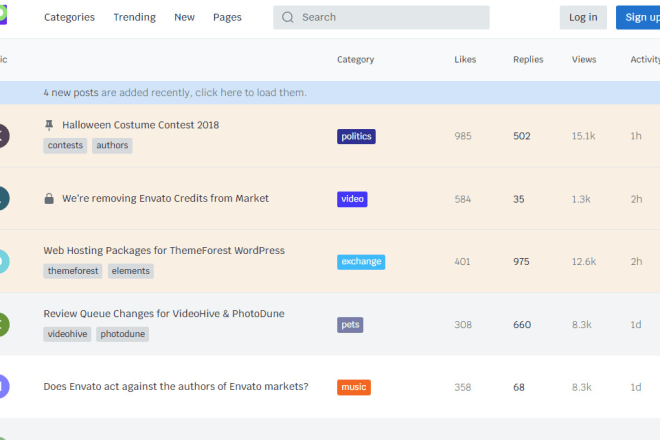Viewport: 660px width, 440px height.
Task: Select the photodune tag
Action: click(x=122, y=334)
